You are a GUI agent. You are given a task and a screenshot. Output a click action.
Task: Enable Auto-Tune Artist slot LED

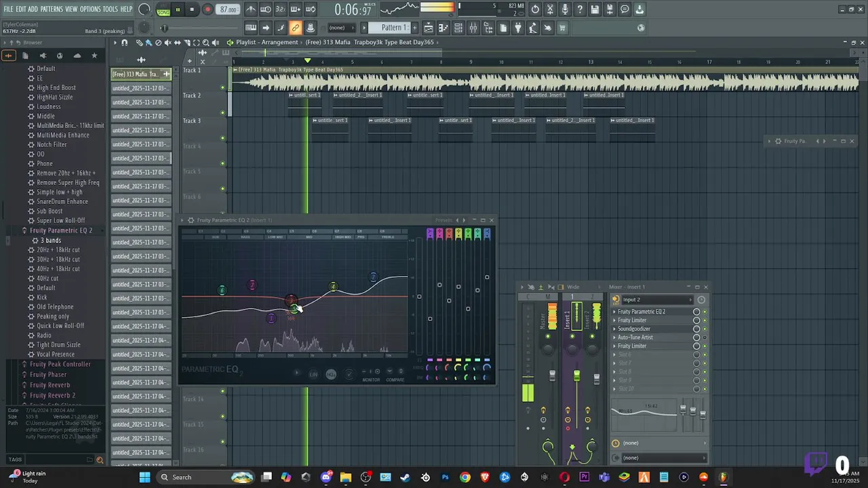pos(705,338)
